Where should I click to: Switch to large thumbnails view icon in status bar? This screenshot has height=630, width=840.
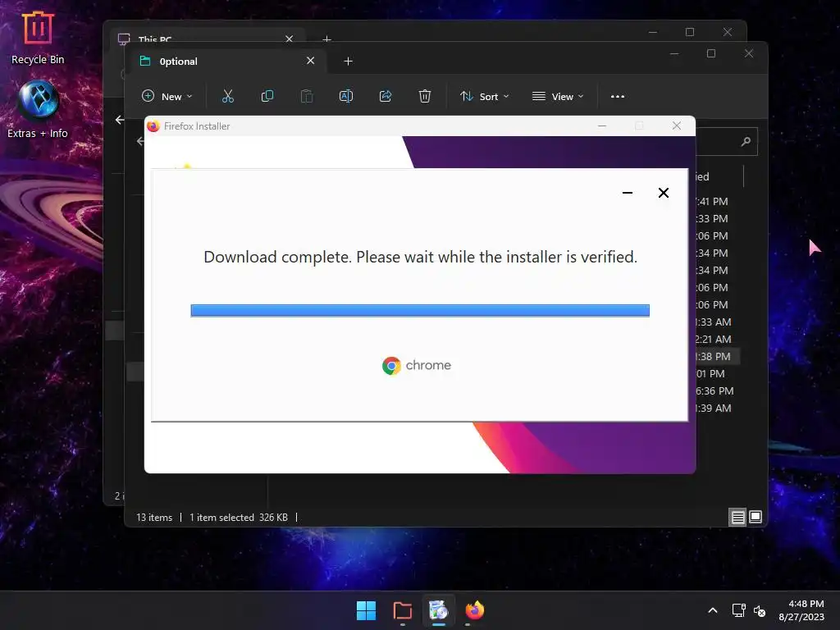click(756, 517)
